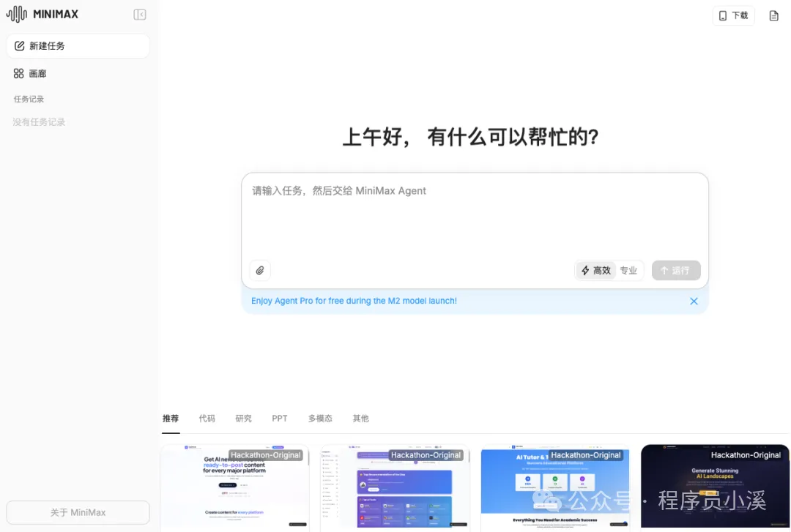Open the 画廊 (Gallery) via grid icon

click(x=20, y=73)
